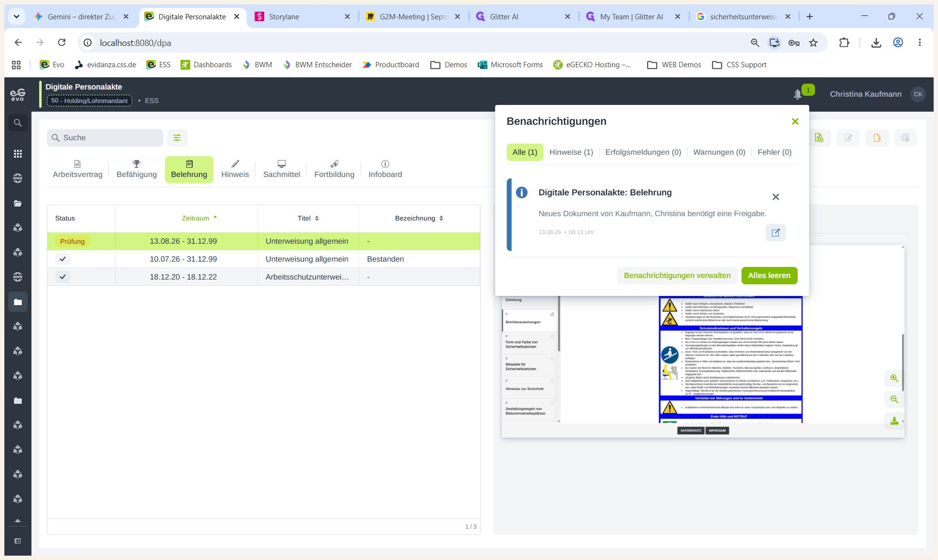Zoom out on the document preview
The width and height of the screenshot is (938, 560).
894,399
